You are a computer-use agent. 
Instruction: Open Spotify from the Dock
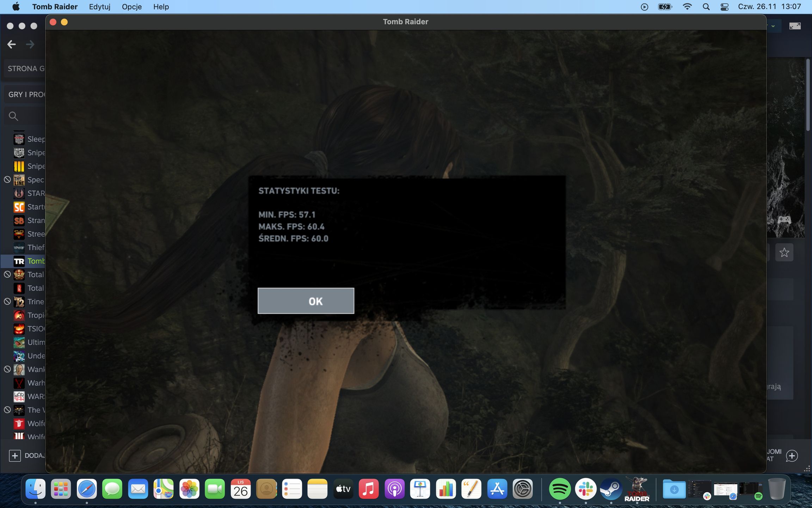point(560,489)
